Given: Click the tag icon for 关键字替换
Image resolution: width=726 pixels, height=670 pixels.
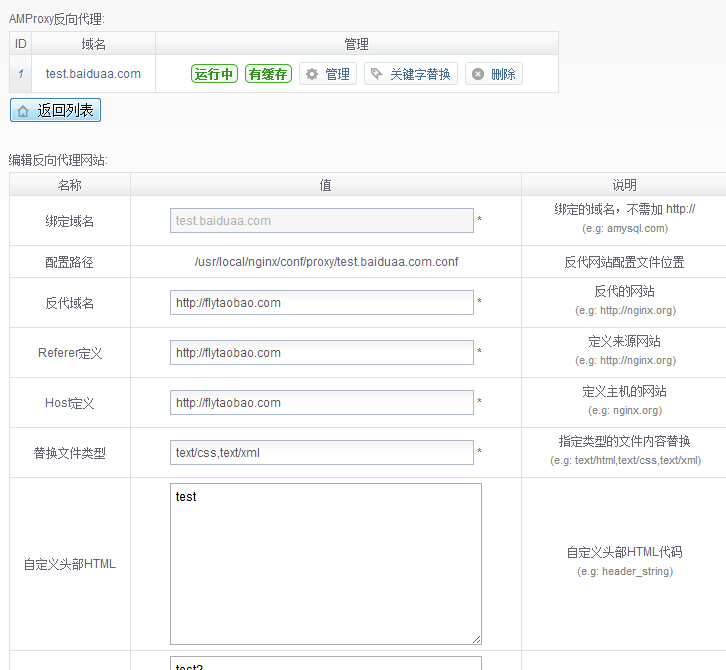Looking at the screenshot, I should coord(377,74).
